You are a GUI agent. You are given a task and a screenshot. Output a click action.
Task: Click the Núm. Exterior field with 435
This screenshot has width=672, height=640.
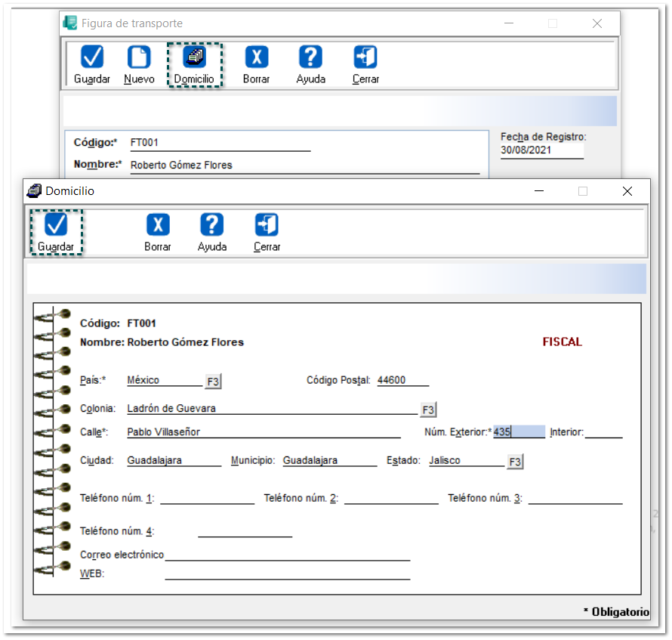(x=519, y=431)
